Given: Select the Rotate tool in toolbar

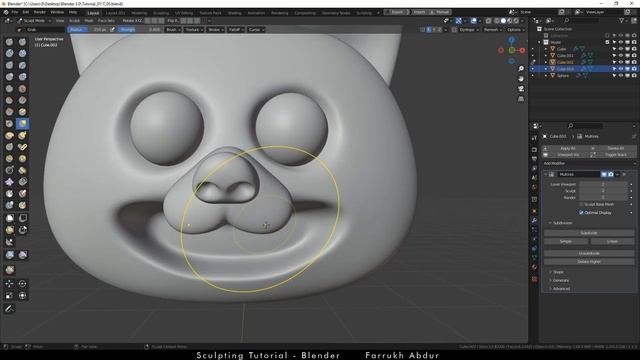Looking at the screenshot, I should pyautogui.click(x=22, y=283).
